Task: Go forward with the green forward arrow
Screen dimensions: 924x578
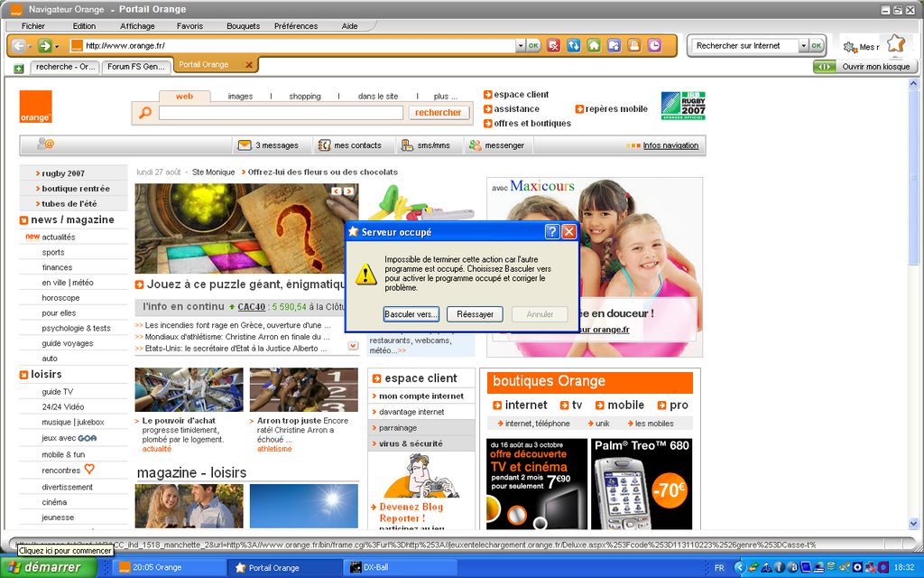Action: 44,45
